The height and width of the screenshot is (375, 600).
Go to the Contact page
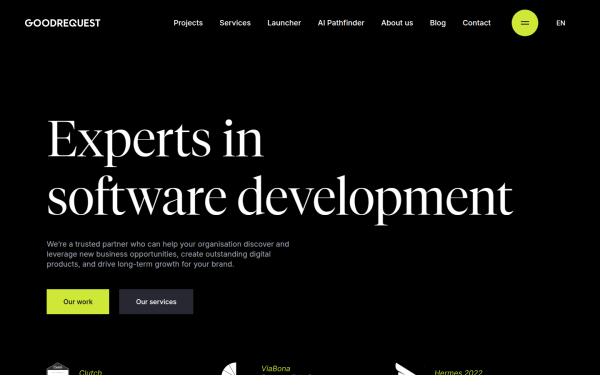(x=476, y=23)
